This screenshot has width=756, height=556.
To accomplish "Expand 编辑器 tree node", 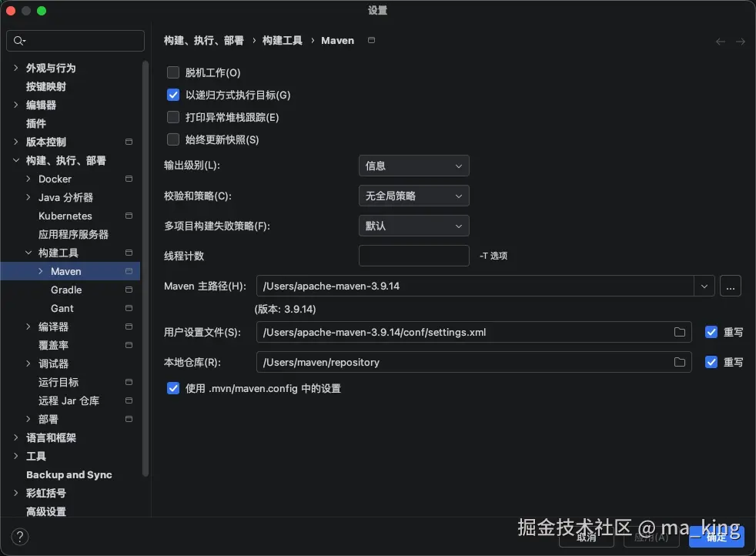I will pyautogui.click(x=16, y=105).
